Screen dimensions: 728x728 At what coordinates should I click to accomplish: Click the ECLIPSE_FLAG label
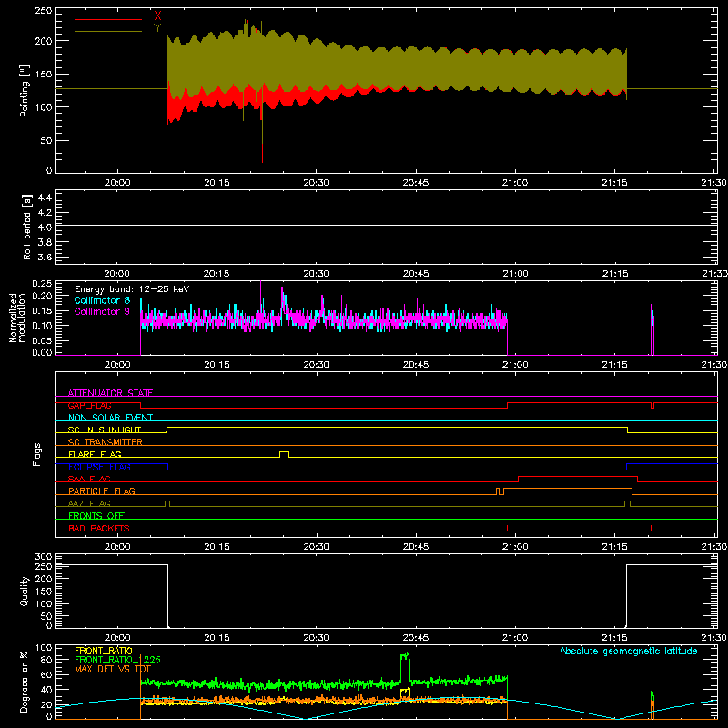pos(99,467)
